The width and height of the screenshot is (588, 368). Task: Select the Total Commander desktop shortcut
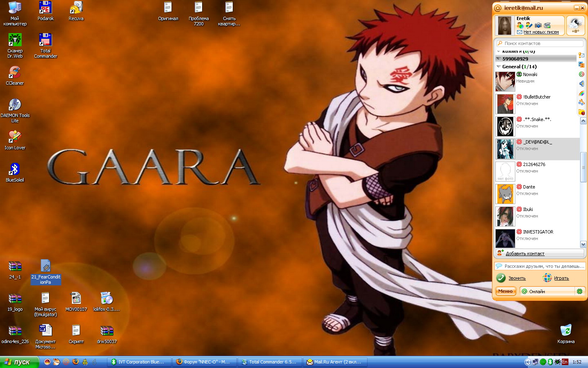click(x=45, y=46)
